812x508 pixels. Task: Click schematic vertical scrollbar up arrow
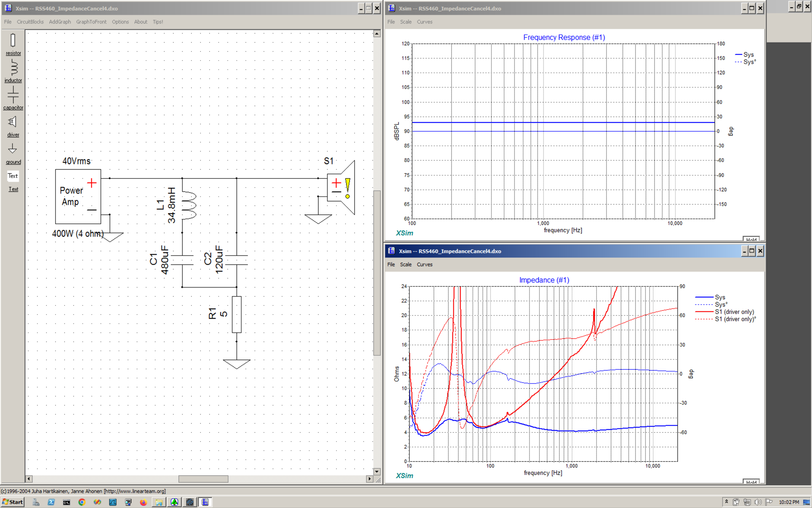tap(377, 34)
